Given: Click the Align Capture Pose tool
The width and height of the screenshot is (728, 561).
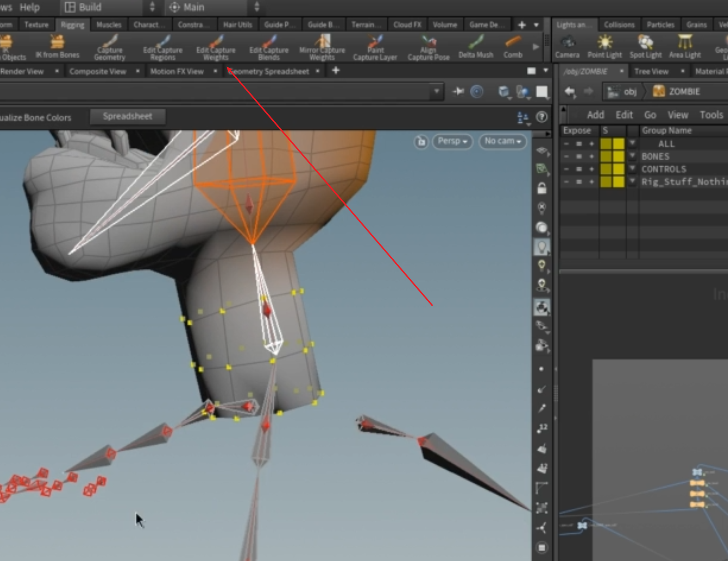Looking at the screenshot, I should 429,47.
